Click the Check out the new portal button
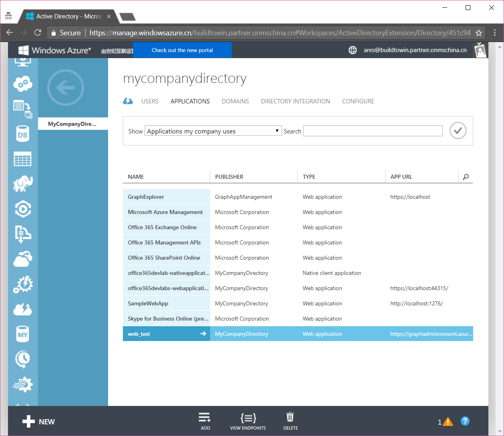The width and height of the screenshot is (504, 436). tap(182, 50)
